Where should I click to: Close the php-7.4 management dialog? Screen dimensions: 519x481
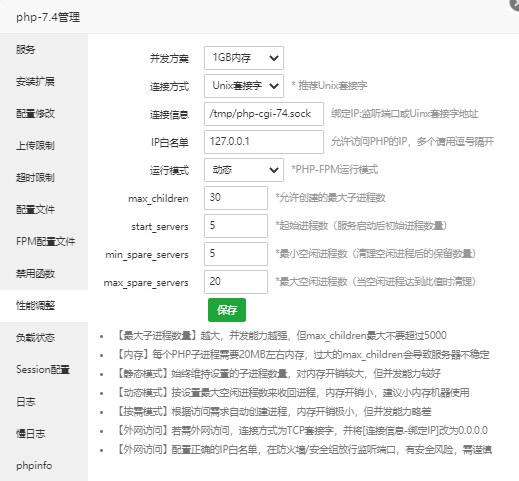(515, 4)
